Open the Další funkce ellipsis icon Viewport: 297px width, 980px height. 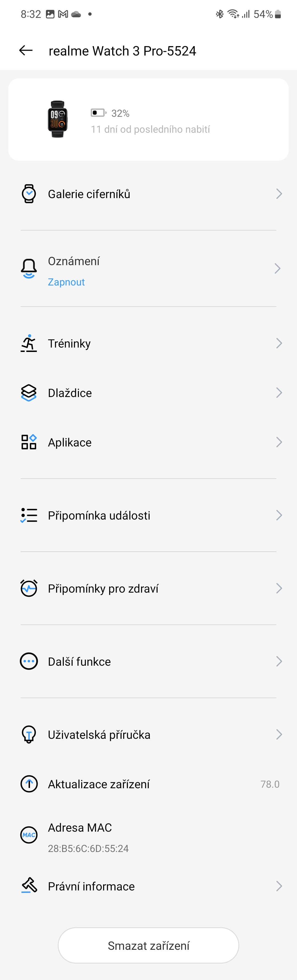coord(29,661)
